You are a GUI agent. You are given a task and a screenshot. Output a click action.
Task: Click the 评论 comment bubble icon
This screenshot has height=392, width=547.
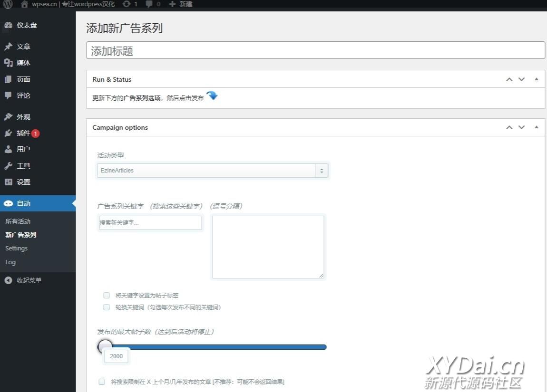click(x=9, y=95)
